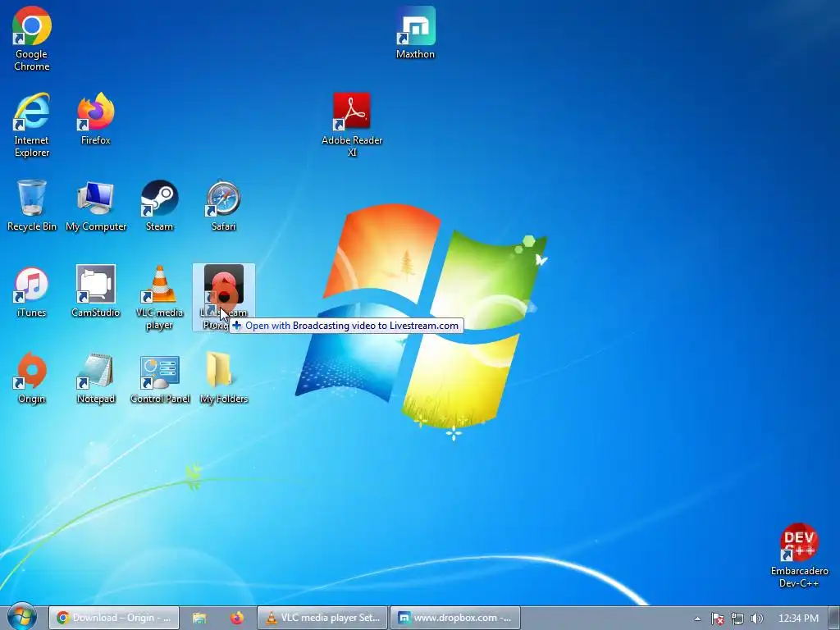This screenshot has width=840, height=630.
Task: Click the Livestream Procaster desktop icon
Action: click(223, 297)
